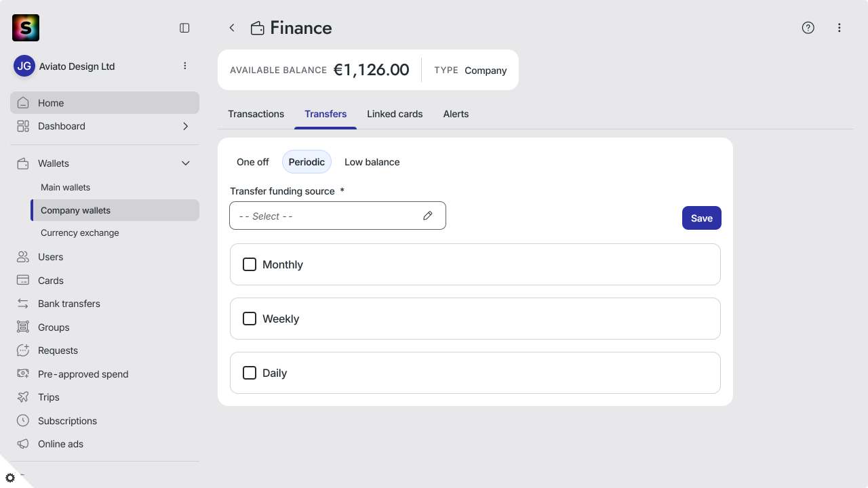Viewport: 868px width, 488px height.
Task: Switch to the Alerts tab
Action: pos(456,114)
